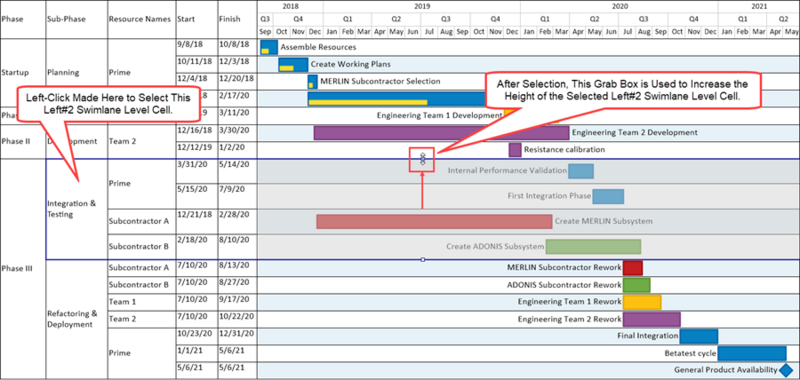Select the Integration & Testing sub-phase cell
This screenshot has height=380, width=800.
coord(77,209)
